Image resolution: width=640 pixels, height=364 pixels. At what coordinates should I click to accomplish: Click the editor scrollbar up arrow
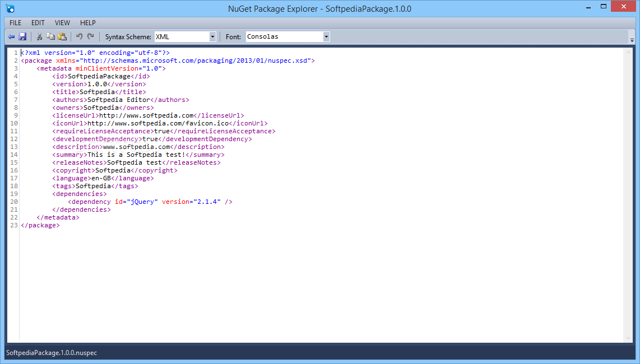point(628,52)
